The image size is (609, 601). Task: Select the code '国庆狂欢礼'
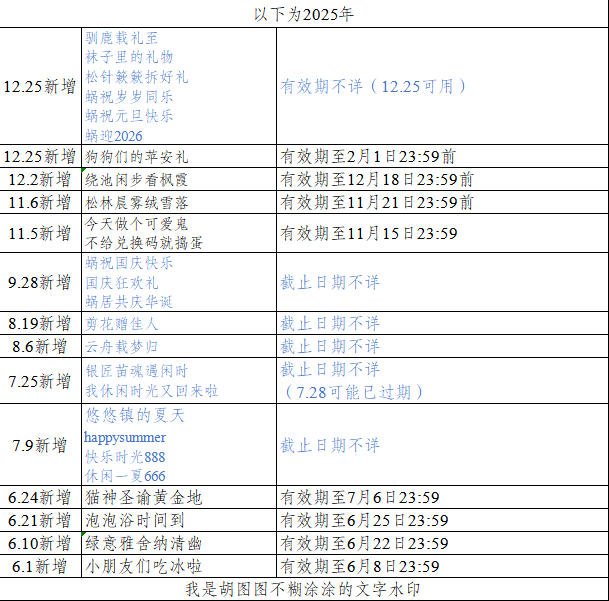pos(122,283)
